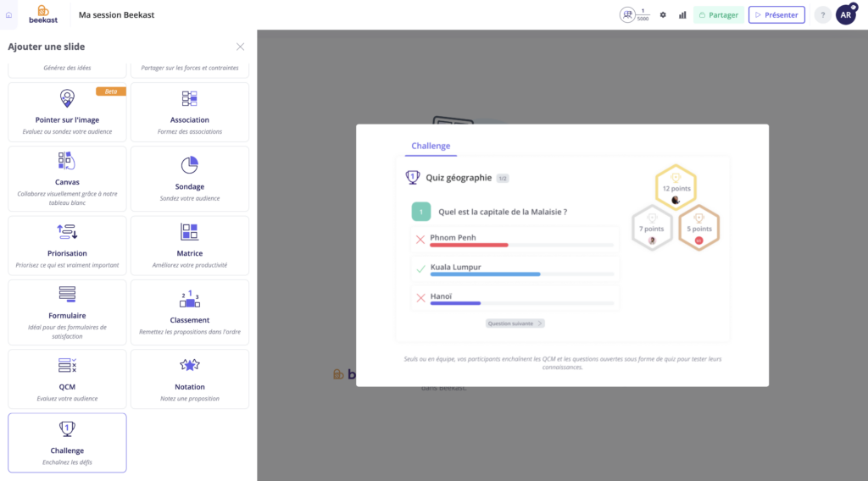Click the Enchaînez les défis caption
The image size is (868, 481).
tap(67, 462)
